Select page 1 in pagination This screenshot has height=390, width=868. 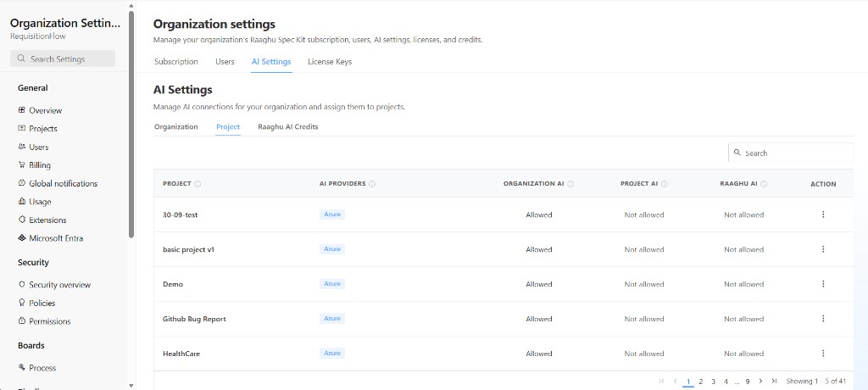tap(688, 382)
